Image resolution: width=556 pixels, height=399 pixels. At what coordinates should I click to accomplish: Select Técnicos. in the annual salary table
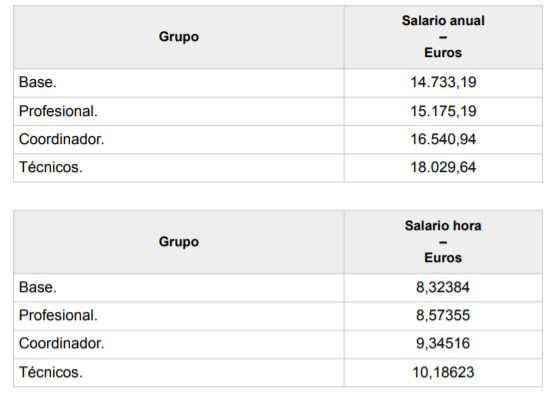point(51,167)
